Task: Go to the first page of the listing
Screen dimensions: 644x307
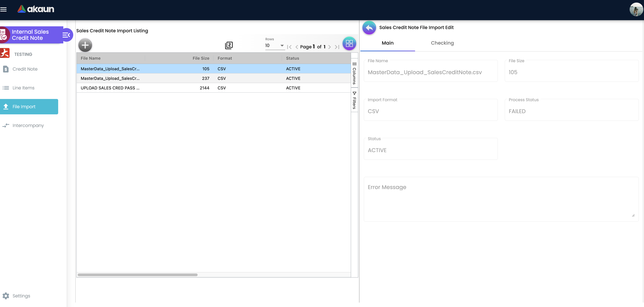Action: point(289,47)
